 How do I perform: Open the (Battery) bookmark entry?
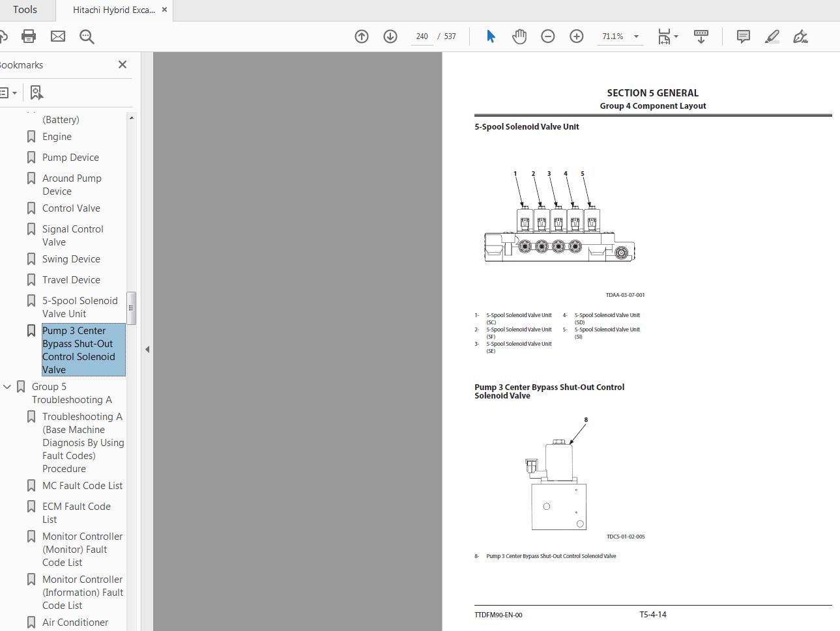[61, 120]
